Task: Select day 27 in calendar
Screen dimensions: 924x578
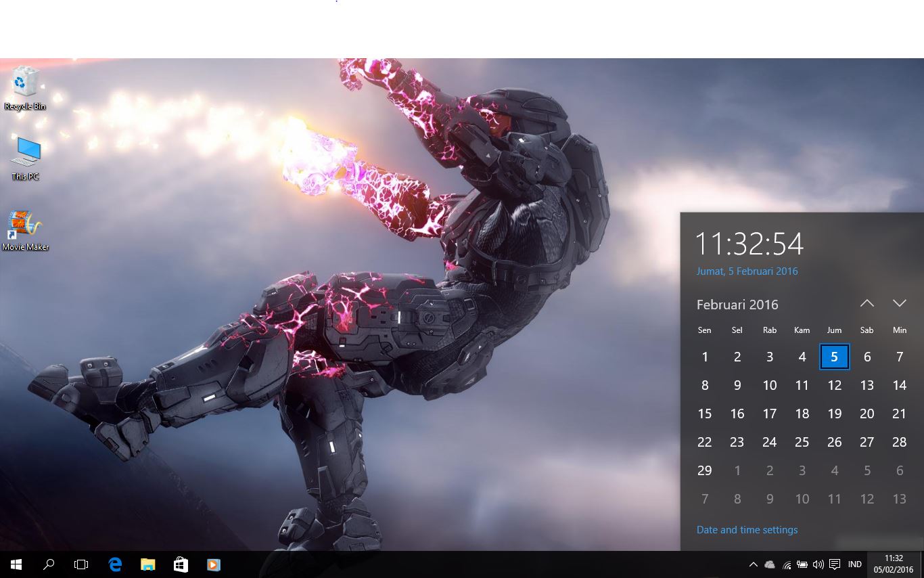Action: point(867,442)
